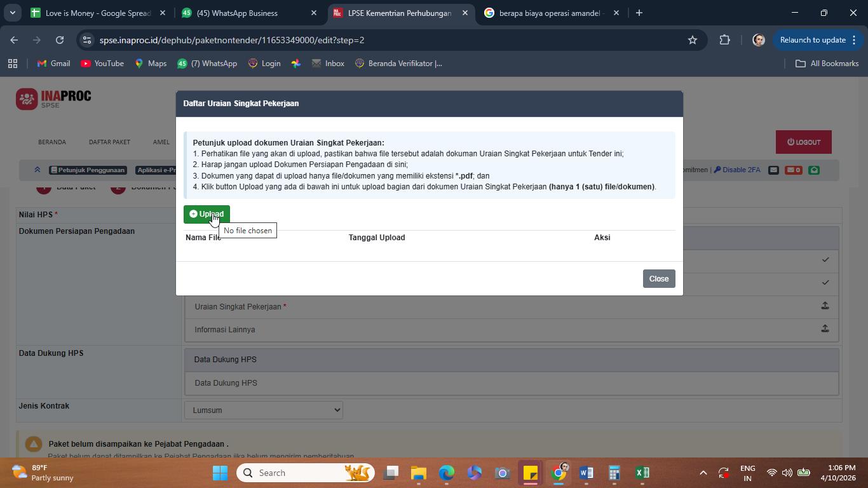This screenshot has height=488, width=868.
Task: Click the Aksi column header
Action: [602, 238]
